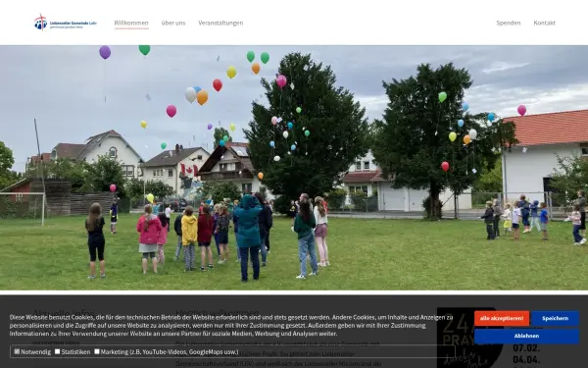This screenshot has height=368, width=588.
Task: Open the über uns menu item
Action: (x=173, y=23)
